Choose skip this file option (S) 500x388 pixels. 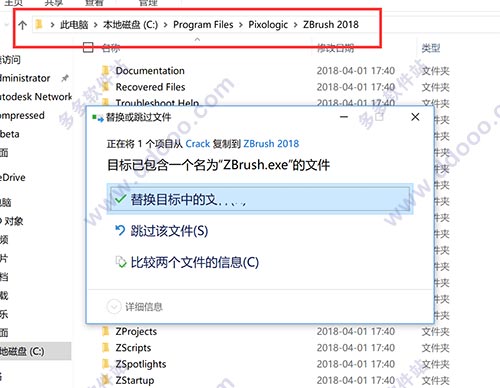[169, 231]
